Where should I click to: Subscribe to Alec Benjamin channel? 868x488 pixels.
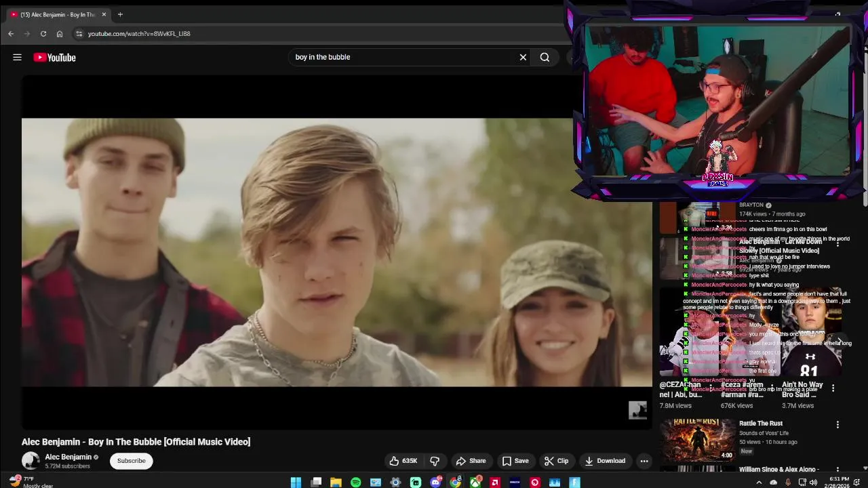pyautogui.click(x=131, y=461)
